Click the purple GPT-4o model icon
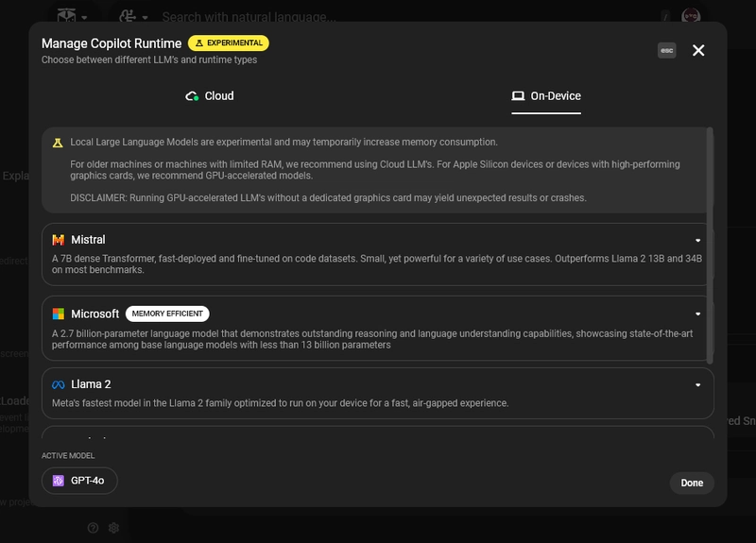756x543 pixels. point(59,481)
